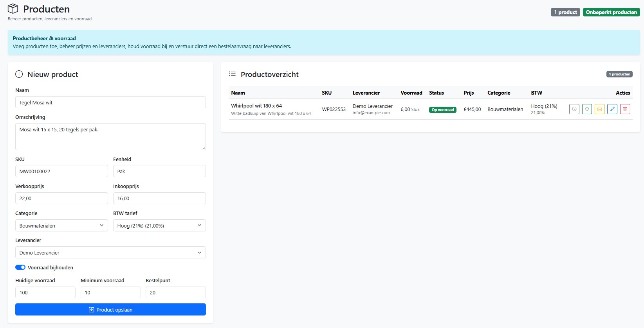This screenshot has width=644, height=328.
Task: Open the BTW tarief dropdown
Action: click(159, 226)
